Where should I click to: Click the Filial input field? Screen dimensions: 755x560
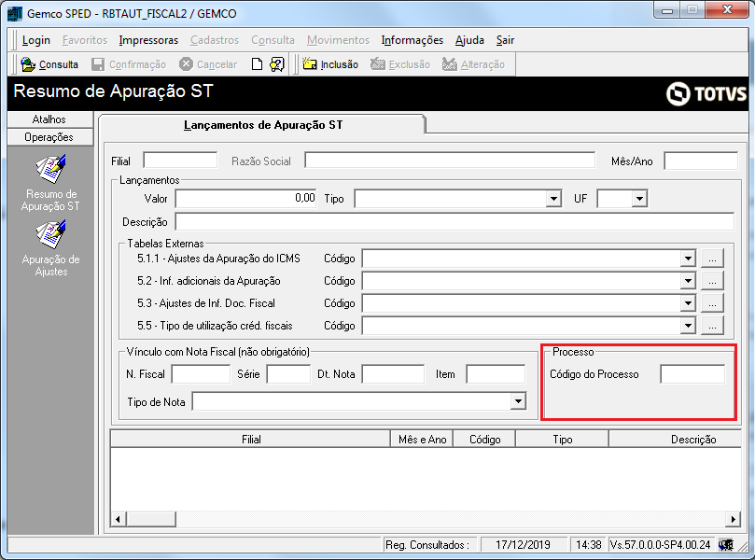(180, 161)
